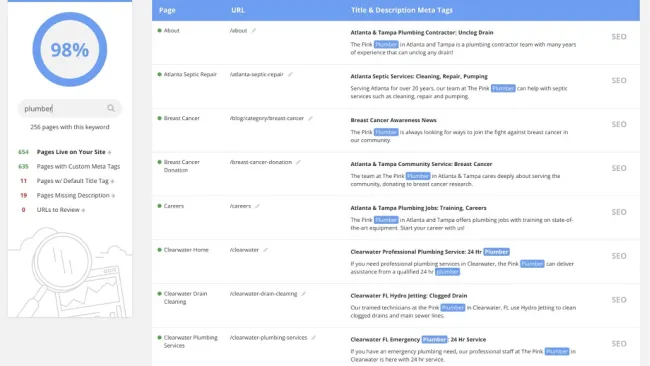Click the /careers URL text
The image size is (650, 366).
coord(240,206)
